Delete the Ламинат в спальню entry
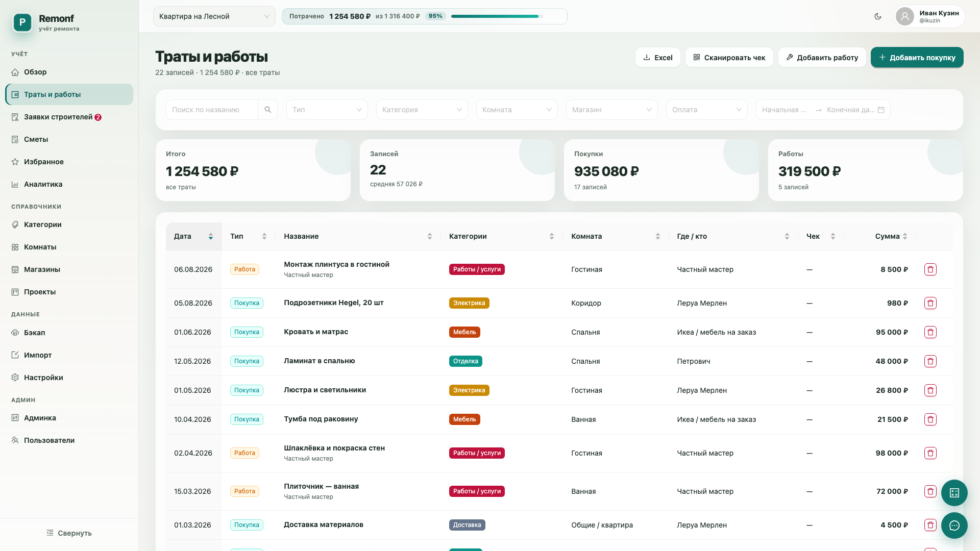 pos(930,361)
